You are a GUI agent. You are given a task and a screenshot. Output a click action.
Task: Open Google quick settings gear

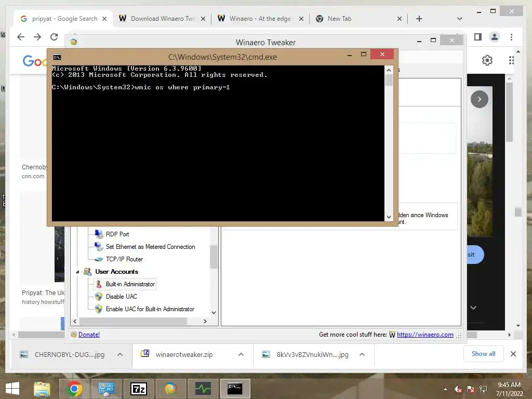click(x=487, y=60)
